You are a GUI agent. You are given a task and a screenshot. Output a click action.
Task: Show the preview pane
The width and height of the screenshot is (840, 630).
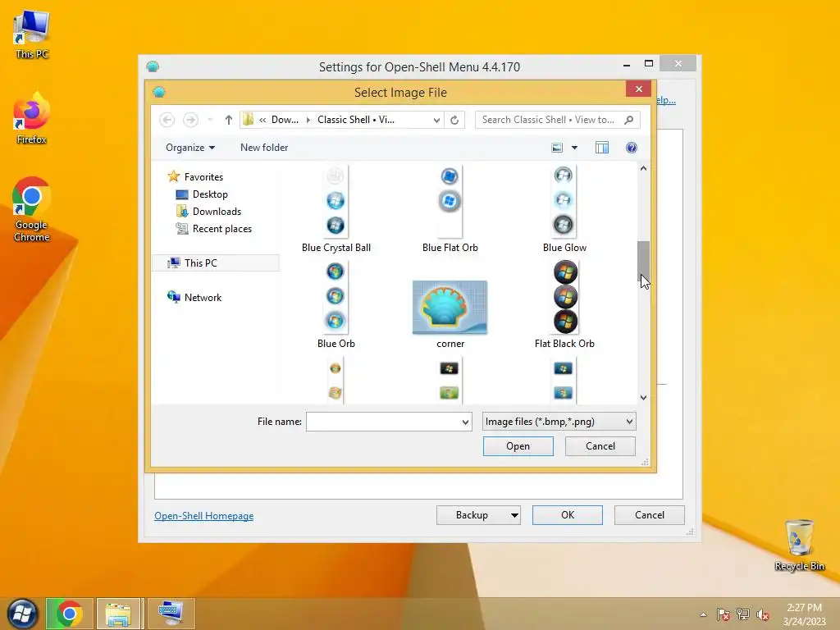coord(601,148)
